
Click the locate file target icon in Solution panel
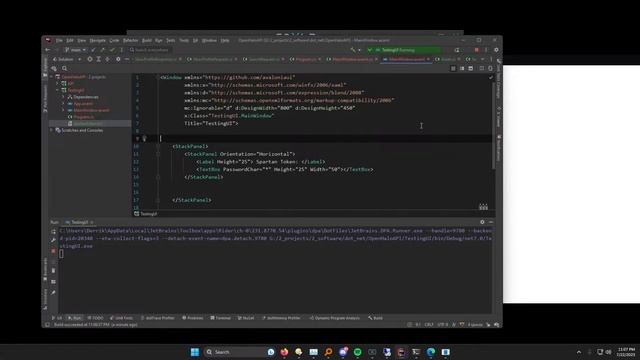click(89, 59)
